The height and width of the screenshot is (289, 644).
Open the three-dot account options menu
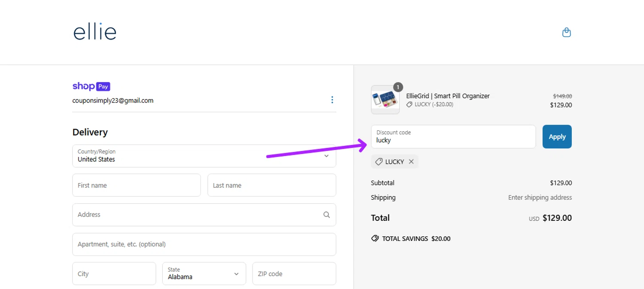coord(332,100)
